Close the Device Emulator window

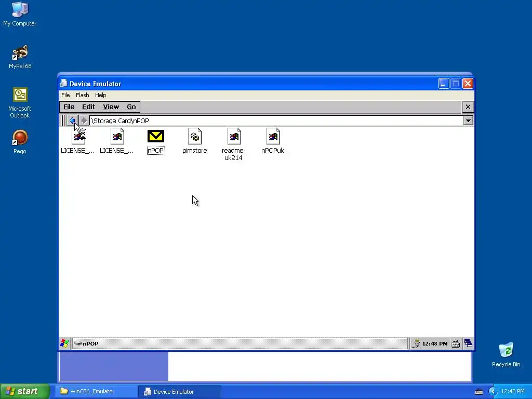point(468,84)
